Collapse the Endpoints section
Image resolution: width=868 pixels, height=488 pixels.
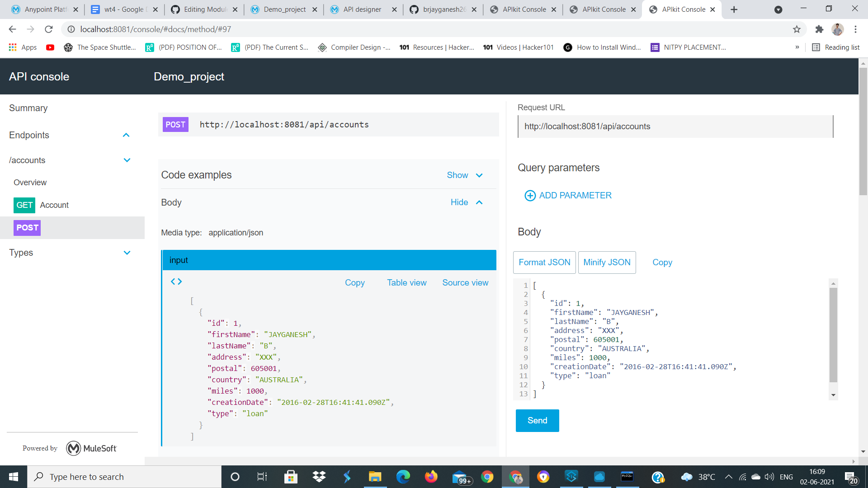point(126,135)
